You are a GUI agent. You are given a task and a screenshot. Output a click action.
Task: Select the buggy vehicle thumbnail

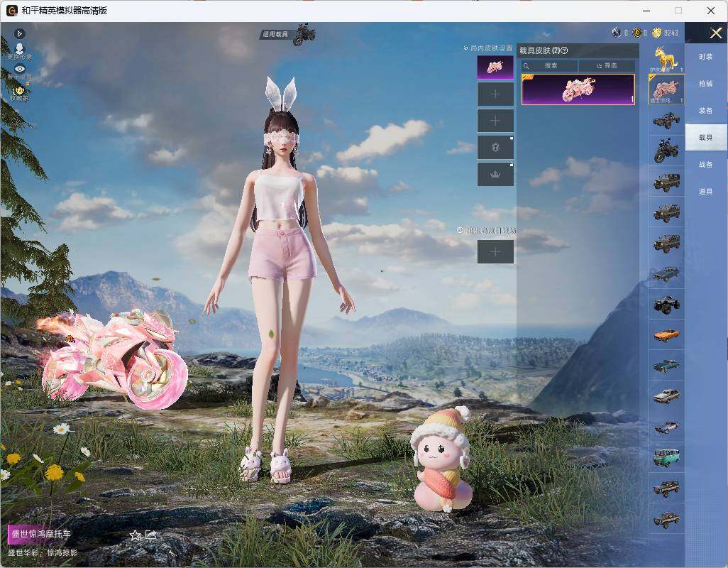tap(666, 120)
